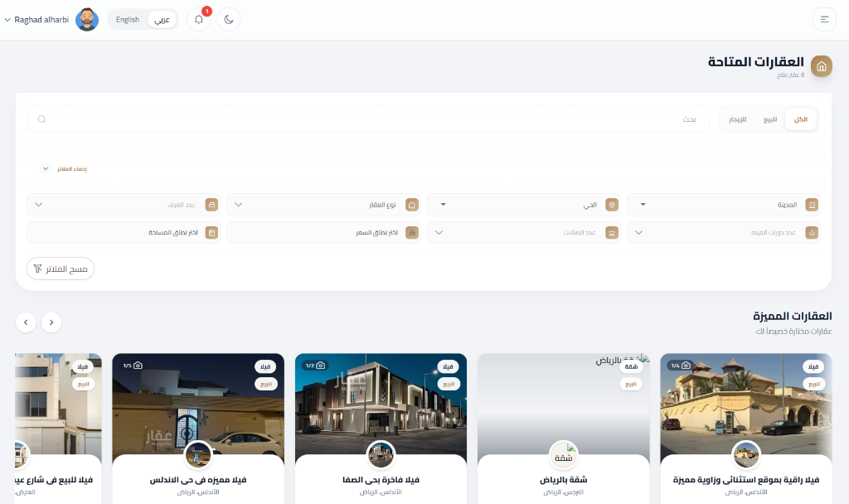The image size is (849, 504).
Task: Open فيلا مميزه في حي الاندلس listing title
Action: pyautogui.click(x=198, y=480)
